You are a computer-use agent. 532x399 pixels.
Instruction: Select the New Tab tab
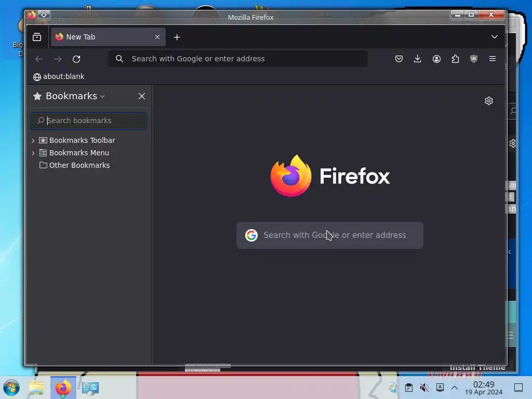[x=108, y=37]
